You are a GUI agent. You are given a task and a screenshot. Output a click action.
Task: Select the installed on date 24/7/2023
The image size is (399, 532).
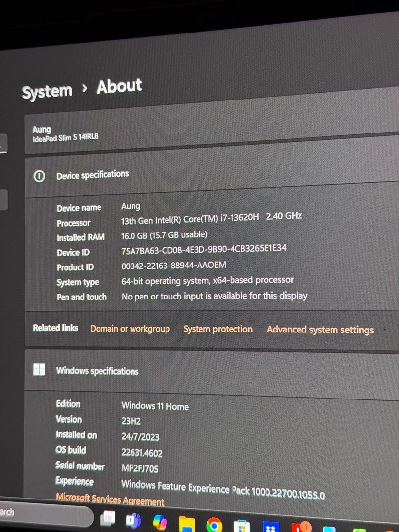tap(140, 437)
